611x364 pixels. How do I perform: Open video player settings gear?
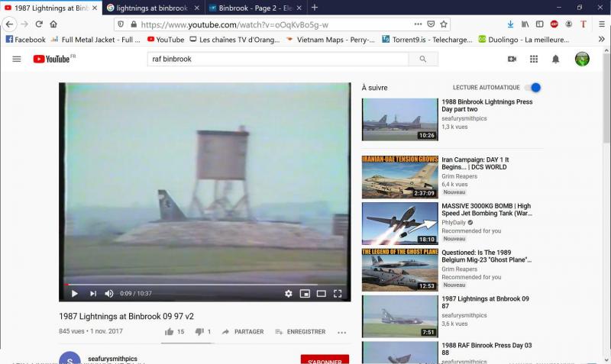pos(289,294)
